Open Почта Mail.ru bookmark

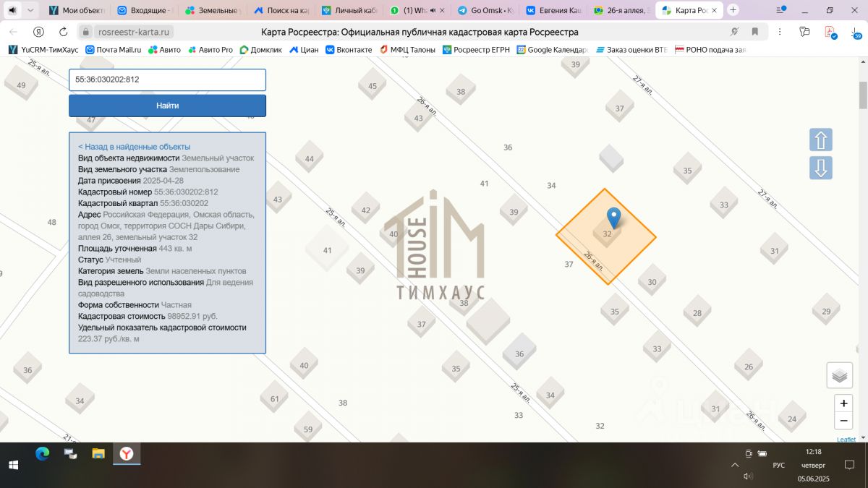click(x=114, y=50)
